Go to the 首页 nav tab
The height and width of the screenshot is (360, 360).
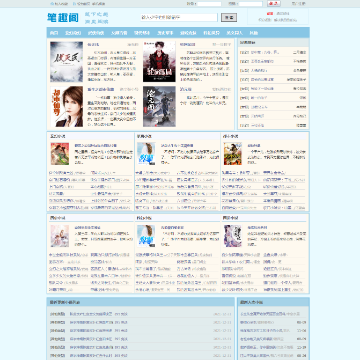point(54,33)
